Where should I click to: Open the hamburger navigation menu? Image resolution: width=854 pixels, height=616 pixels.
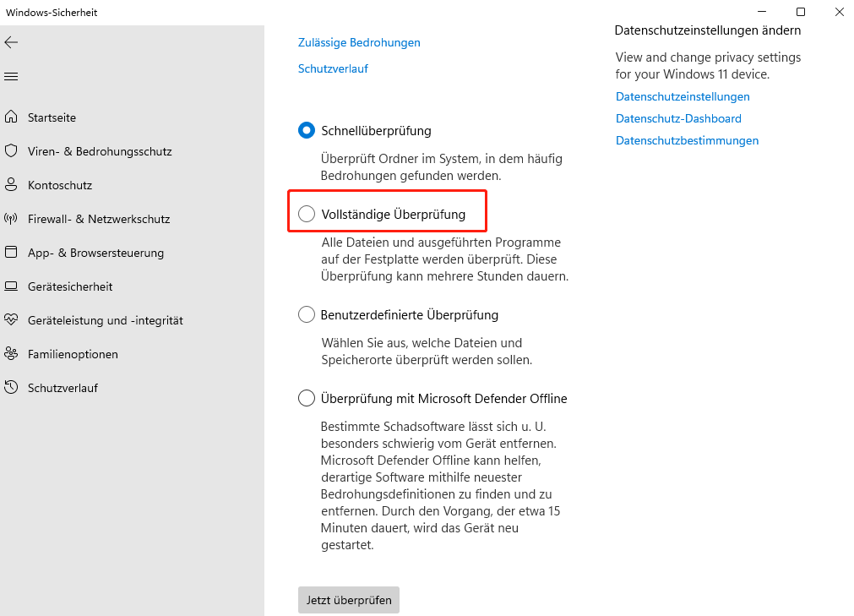[x=11, y=77]
